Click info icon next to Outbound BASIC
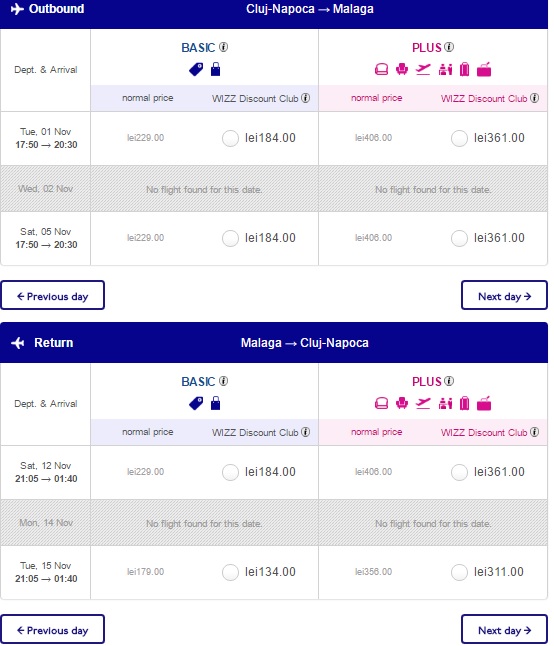This screenshot has height=646, width=554. [x=223, y=47]
